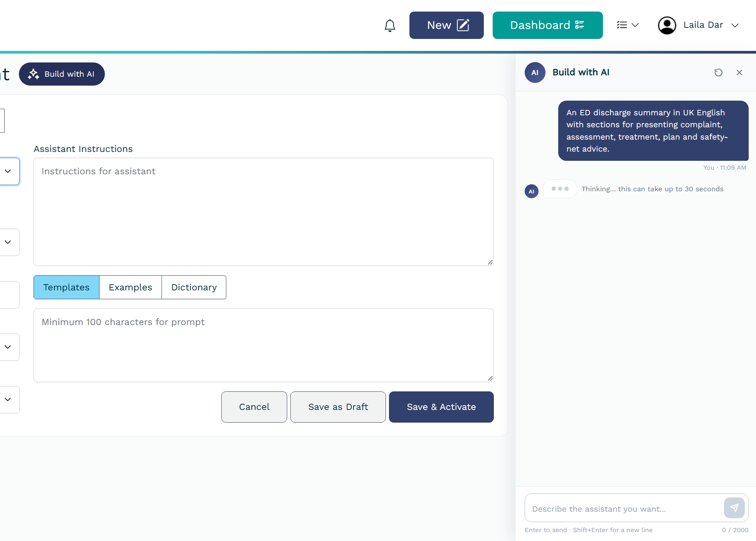Select the Templates tab
Screen dimensions: 756x541
[x=66, y=287]
